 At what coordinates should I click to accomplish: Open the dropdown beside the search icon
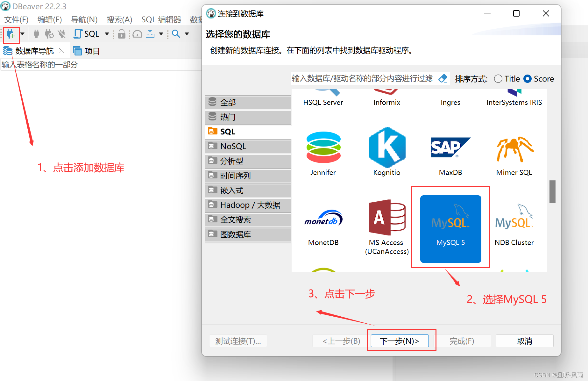[187, 34]
